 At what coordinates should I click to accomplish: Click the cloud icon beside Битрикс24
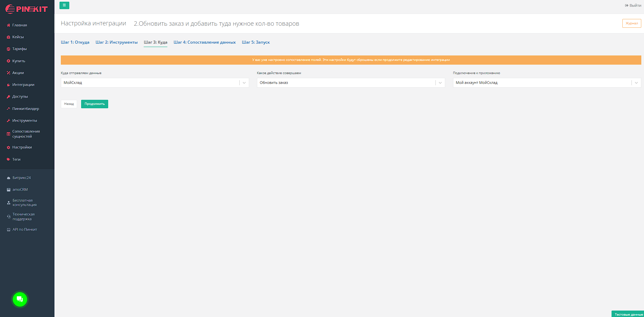coord(9,178)
